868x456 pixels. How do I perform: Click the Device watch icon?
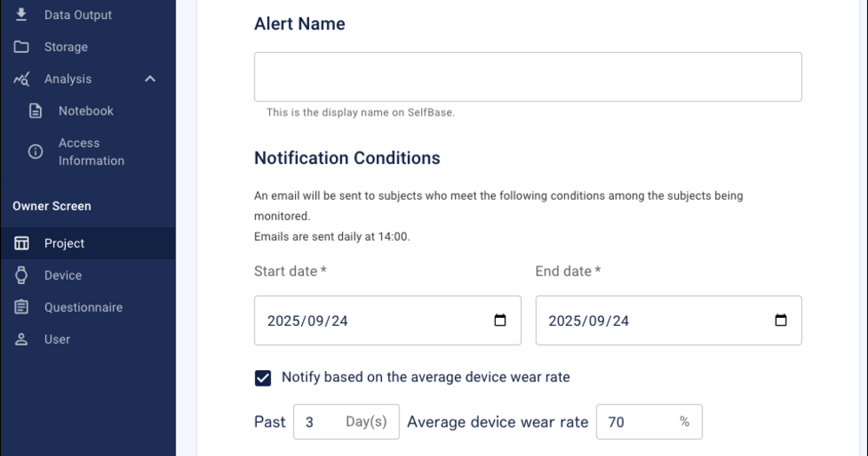[x=22, y=275]
